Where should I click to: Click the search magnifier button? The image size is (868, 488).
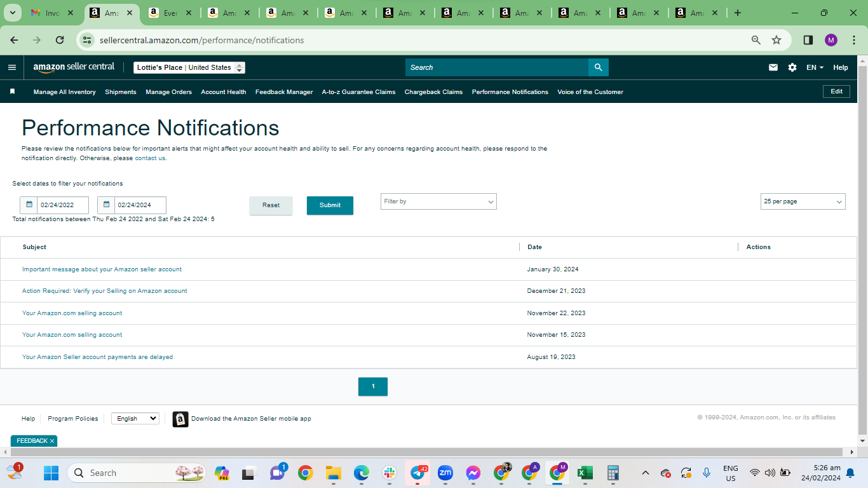tap(598, 67)
